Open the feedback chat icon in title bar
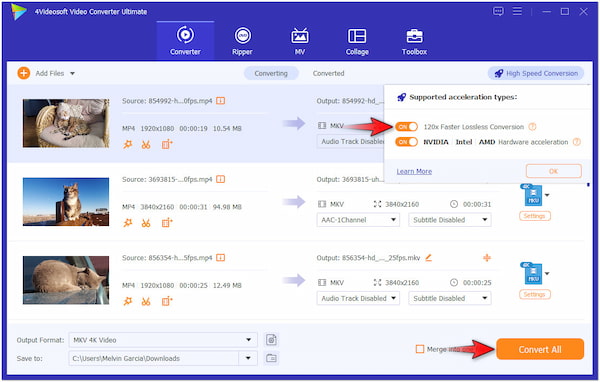The height and width of the screenshot is (382, 600). pyautogui.click(x=498, y=11)
